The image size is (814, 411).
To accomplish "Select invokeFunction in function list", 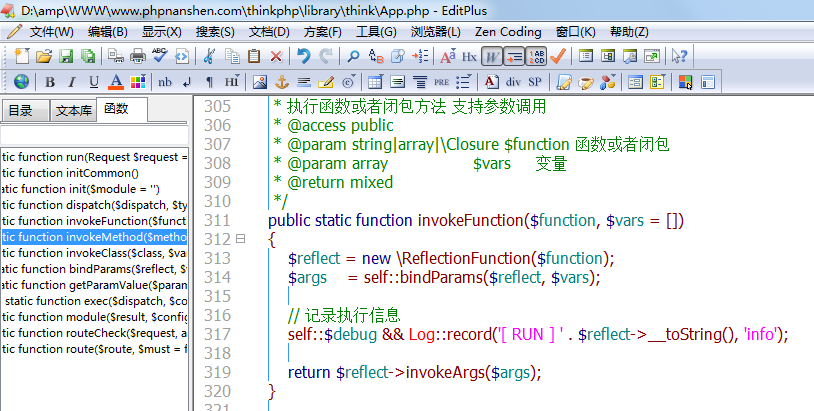I will coord(94,221).
